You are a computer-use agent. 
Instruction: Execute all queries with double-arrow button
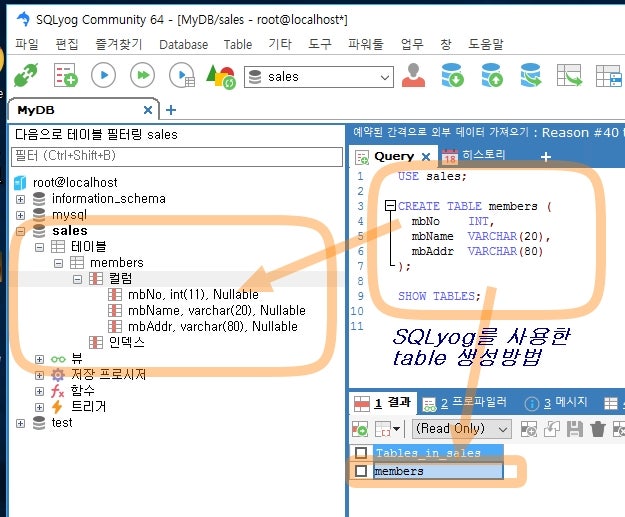click(x=142, y=75)
